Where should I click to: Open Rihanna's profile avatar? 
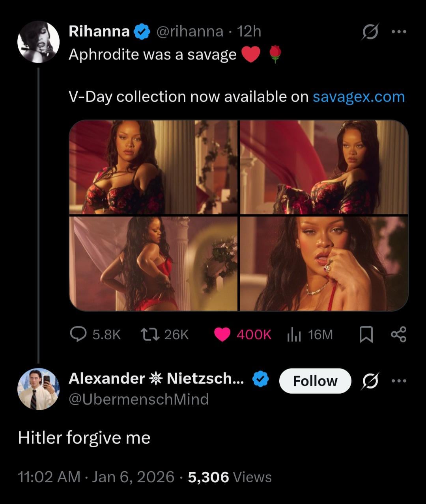point(39,42)
